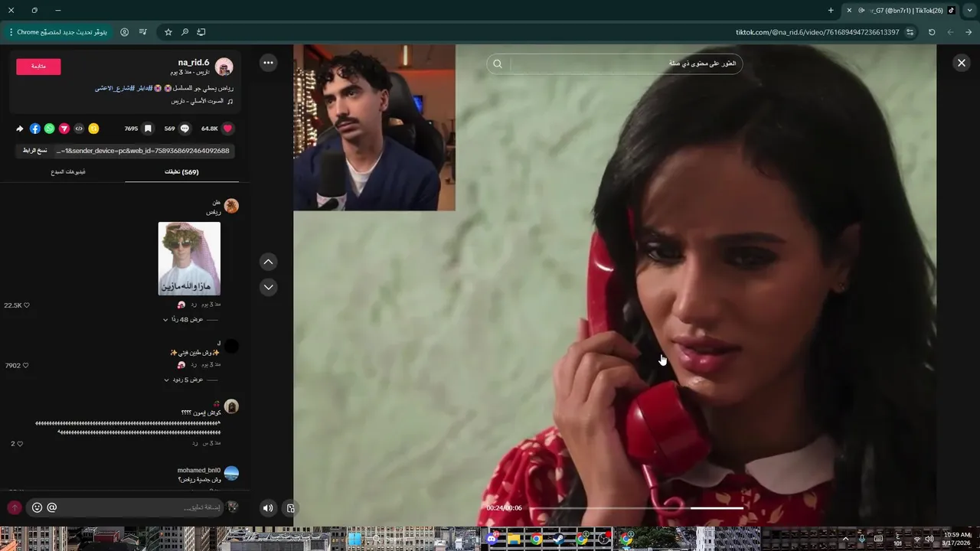
Task: Open a new tab with the plus button
Action: pos(831,11)
